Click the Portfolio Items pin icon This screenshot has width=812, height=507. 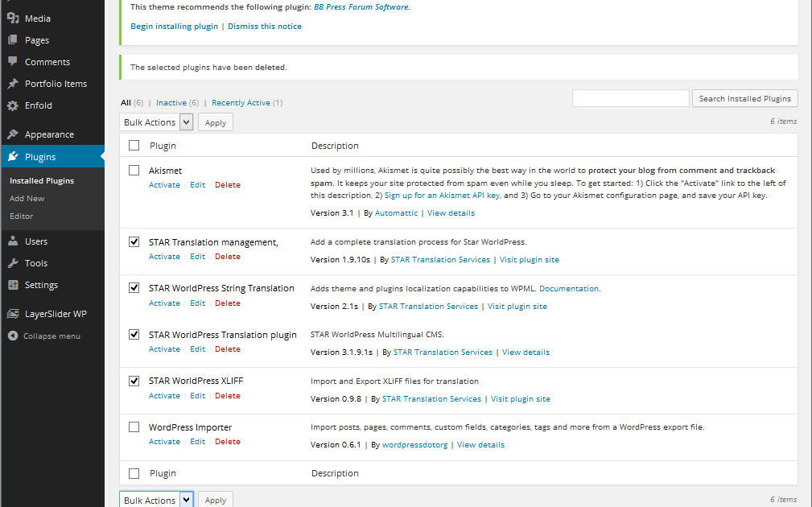pyautogui.click(x=13, y=84)
